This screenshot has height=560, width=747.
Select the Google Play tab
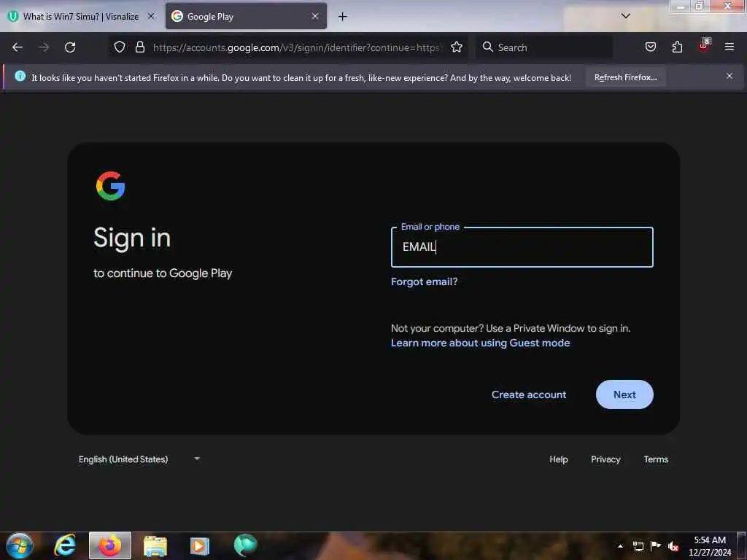[x=246, y=17]
